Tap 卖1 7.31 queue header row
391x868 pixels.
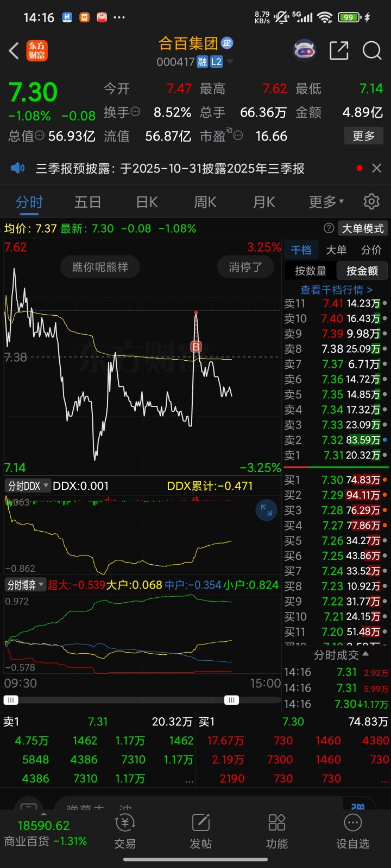coord(98,722)
